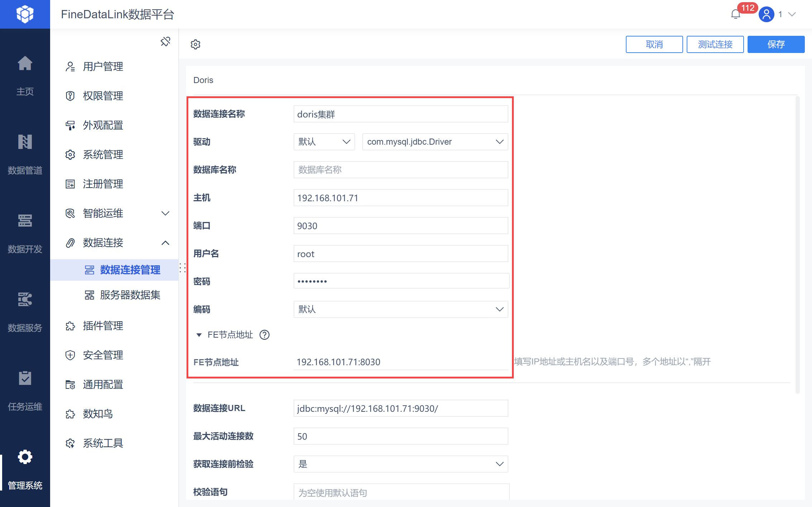Click the pin icon on the sidebar panel
812x507 pixels.
tap(165, 42)
